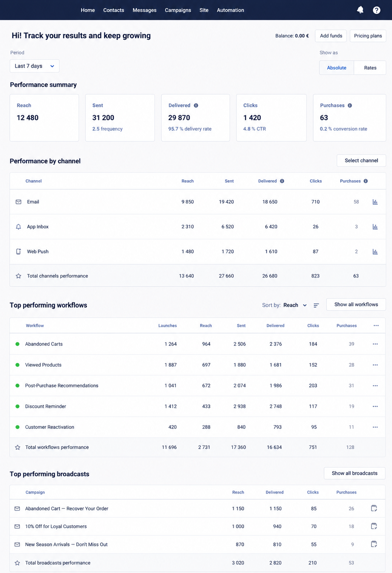This screenshot has height=573, width=392.
Task: Open Messages in top navigation
Action: [x=145, y=10]
